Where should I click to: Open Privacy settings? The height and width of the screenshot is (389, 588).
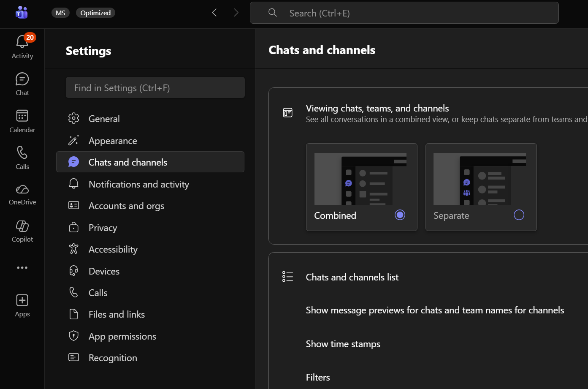click(x=103, y=228)
